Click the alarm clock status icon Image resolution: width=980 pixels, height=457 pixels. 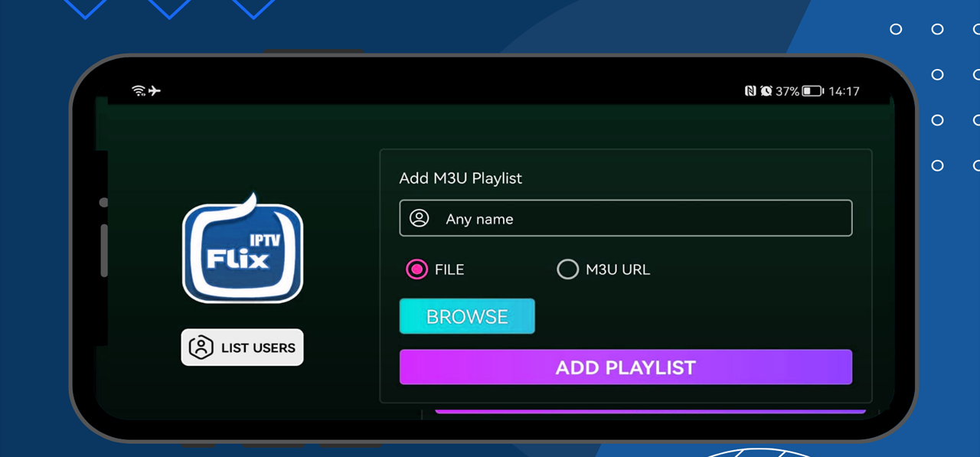[766, 90]
